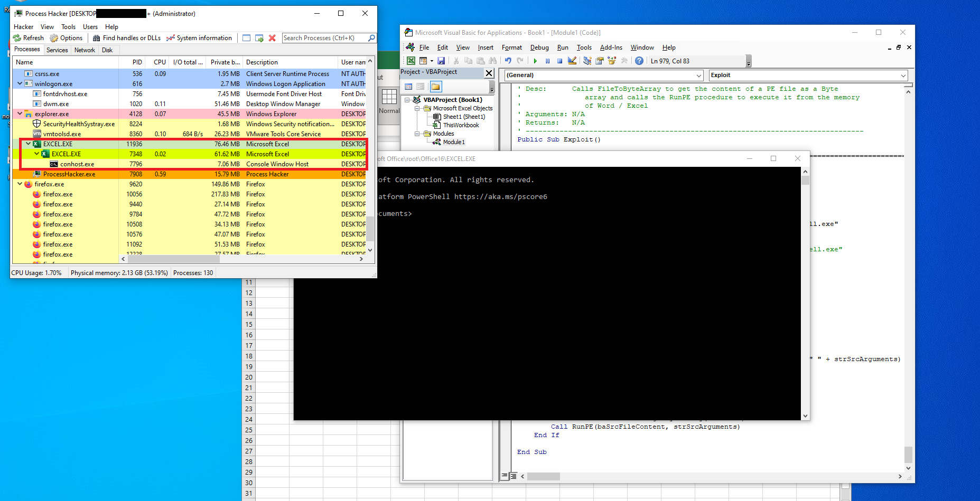Sort by the Description column header

click(x=290, y=62)
